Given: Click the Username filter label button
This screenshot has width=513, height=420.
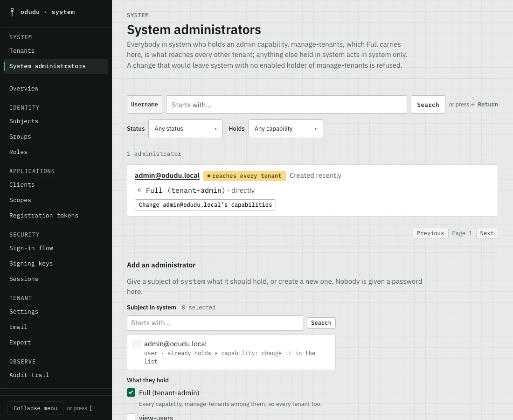Looking at the screenshot, I should click(x=144, y=105).
